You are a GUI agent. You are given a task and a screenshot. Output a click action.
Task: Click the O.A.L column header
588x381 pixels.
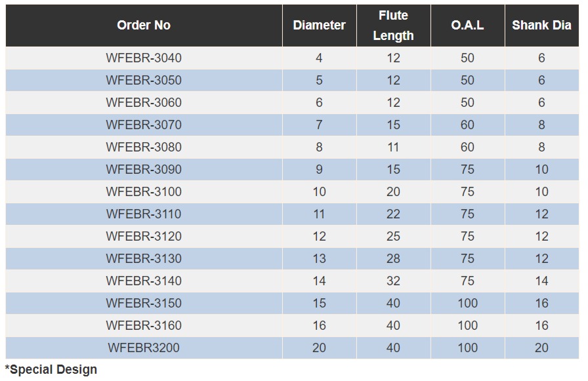[x=467, y=26]
